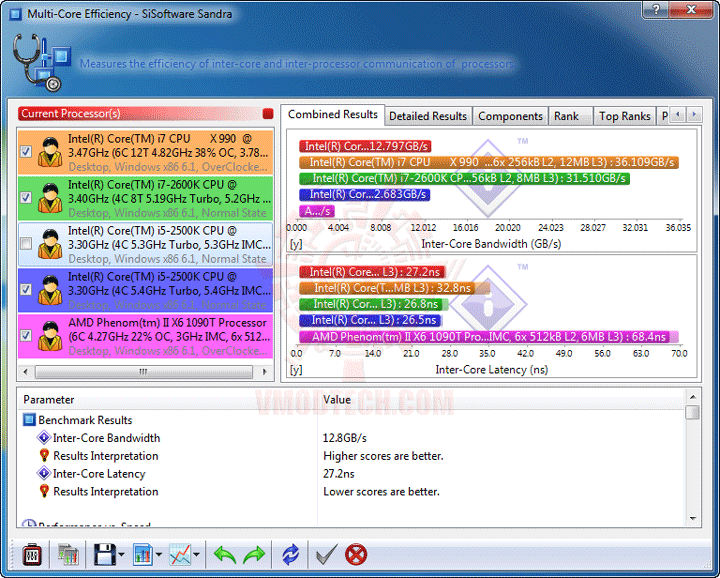Open the Components tab
The width and height of the screenshot is (720, 578).
[x=510, y=116]
